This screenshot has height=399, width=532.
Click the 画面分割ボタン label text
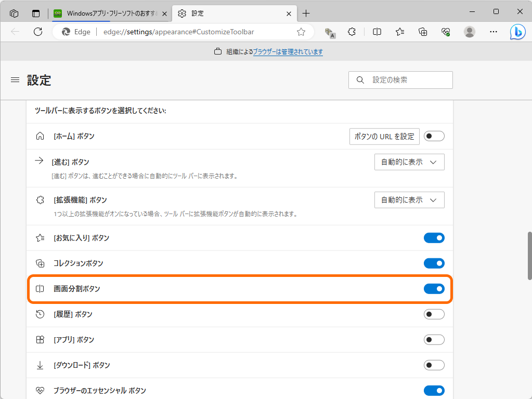tap(76, 289)
